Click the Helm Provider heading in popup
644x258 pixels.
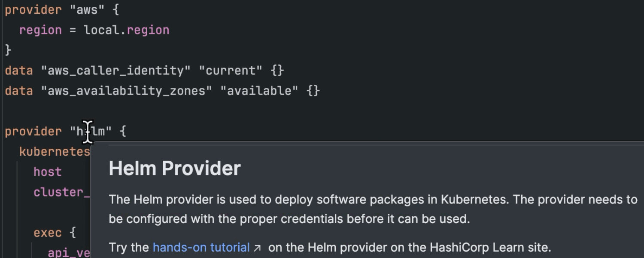175,168
